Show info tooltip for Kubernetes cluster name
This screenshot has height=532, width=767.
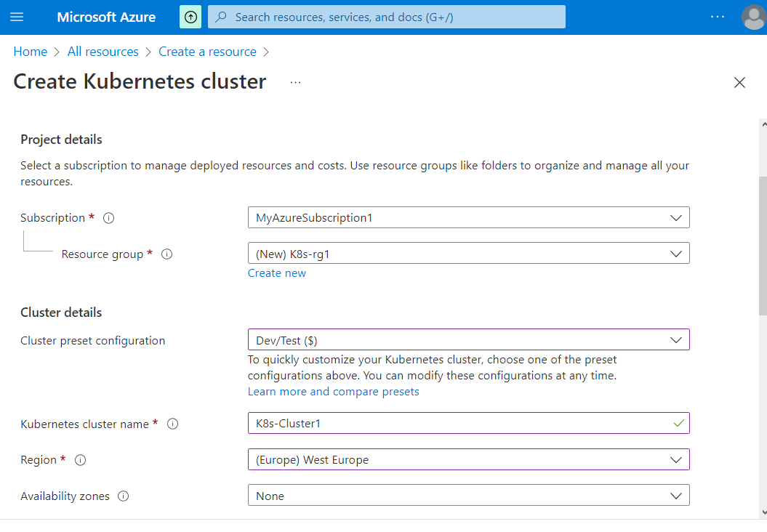(x=173, y=424)
